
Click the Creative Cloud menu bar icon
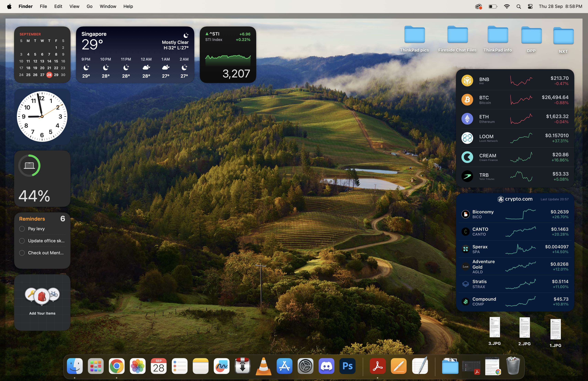pyautogui.click(x=478, y=6)
